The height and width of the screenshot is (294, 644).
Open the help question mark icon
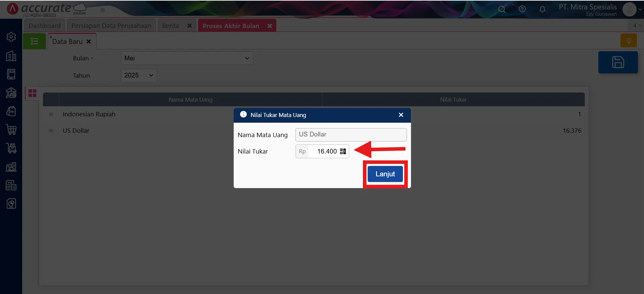click(x=522, y=9)
